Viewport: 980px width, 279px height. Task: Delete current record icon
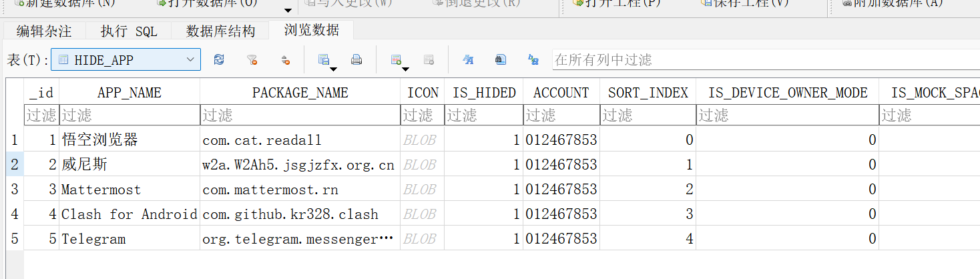pos(429,59)
